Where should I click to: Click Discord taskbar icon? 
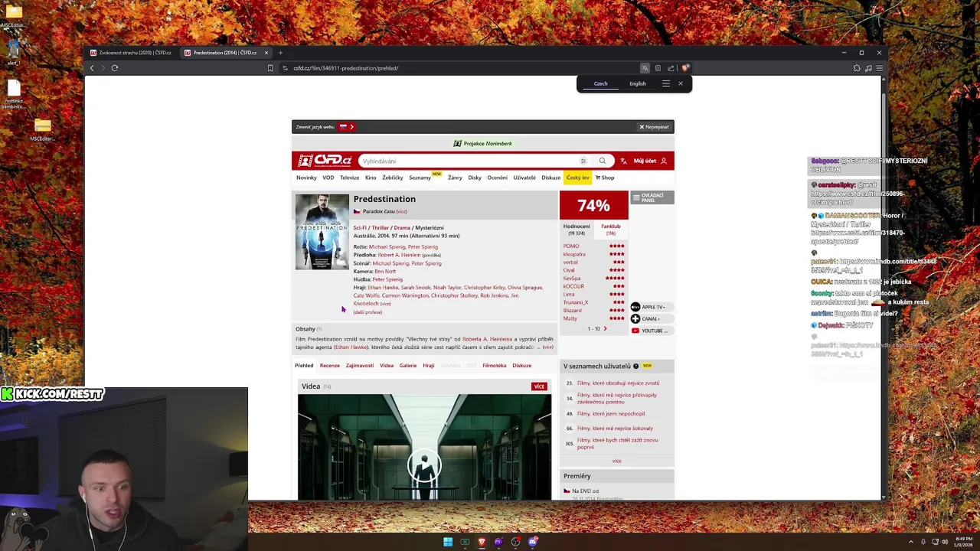533,542
